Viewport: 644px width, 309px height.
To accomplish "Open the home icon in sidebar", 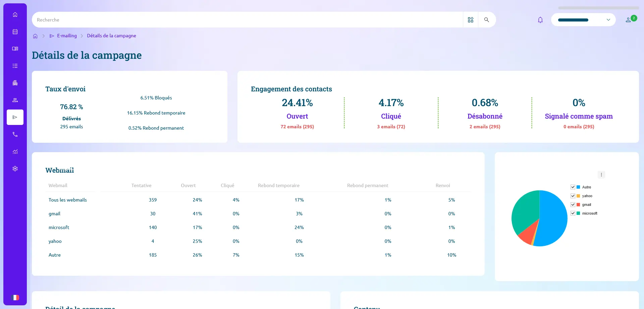I will 15,14.
